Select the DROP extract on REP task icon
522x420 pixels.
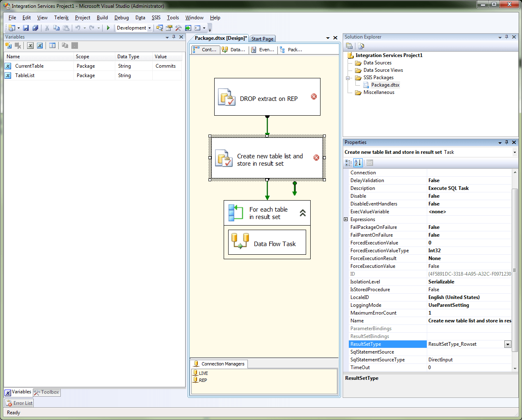tap(227, 97)
